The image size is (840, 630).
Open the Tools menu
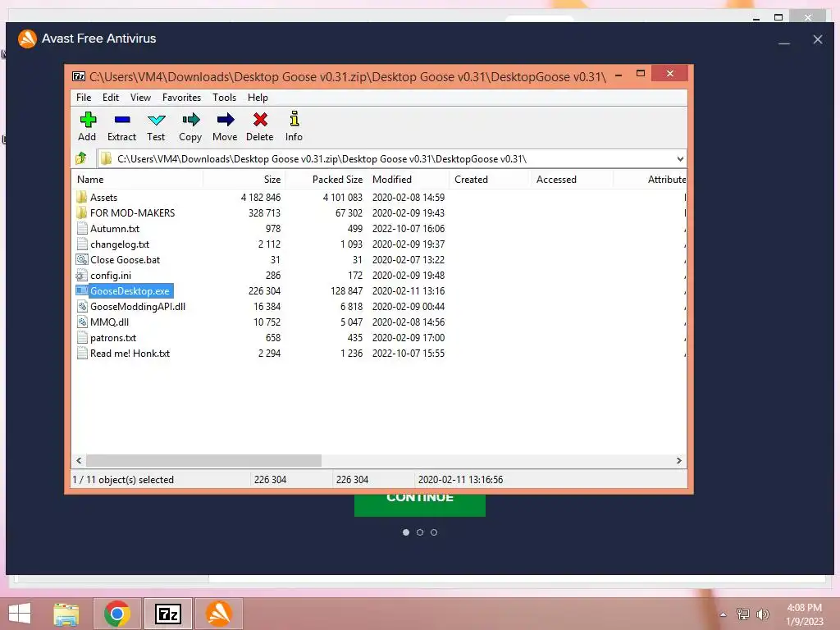224,98
